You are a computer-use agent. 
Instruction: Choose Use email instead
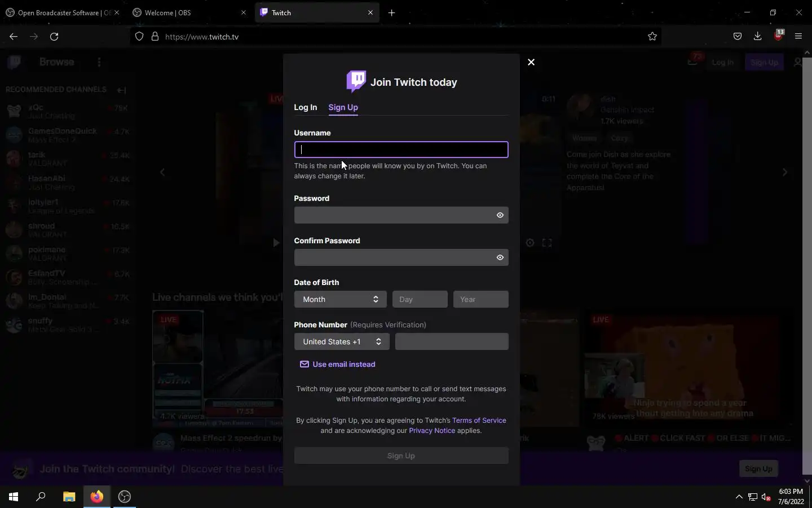point(338,365)
